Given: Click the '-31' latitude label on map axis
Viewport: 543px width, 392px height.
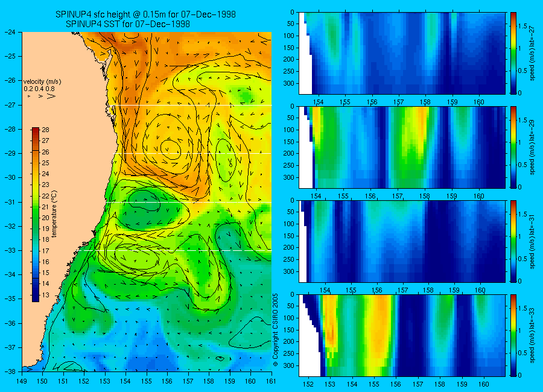Looking at the screenshot, I should pos(9,202).
